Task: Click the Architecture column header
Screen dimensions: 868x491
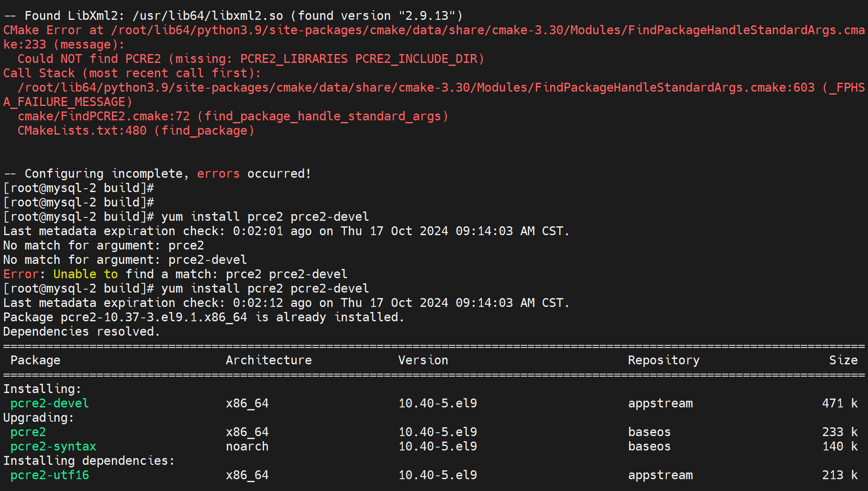Action: point(269,360)
